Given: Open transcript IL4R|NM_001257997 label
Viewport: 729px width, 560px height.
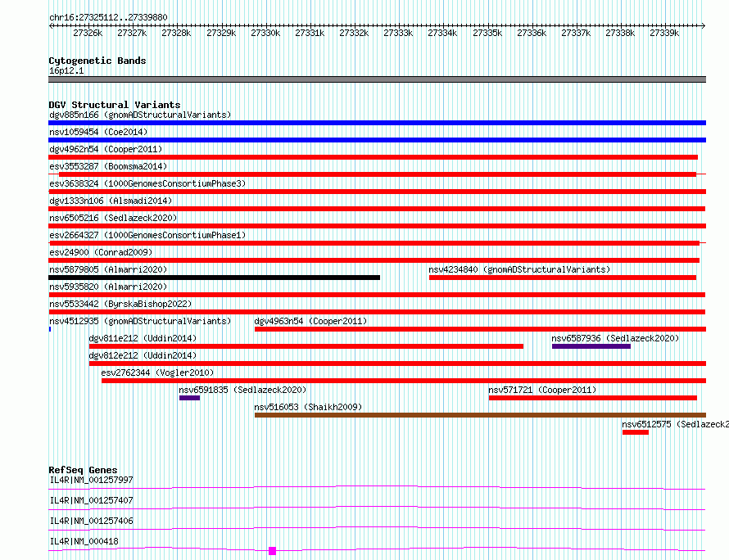Looking at the screenshot, I should click(91, 480).
